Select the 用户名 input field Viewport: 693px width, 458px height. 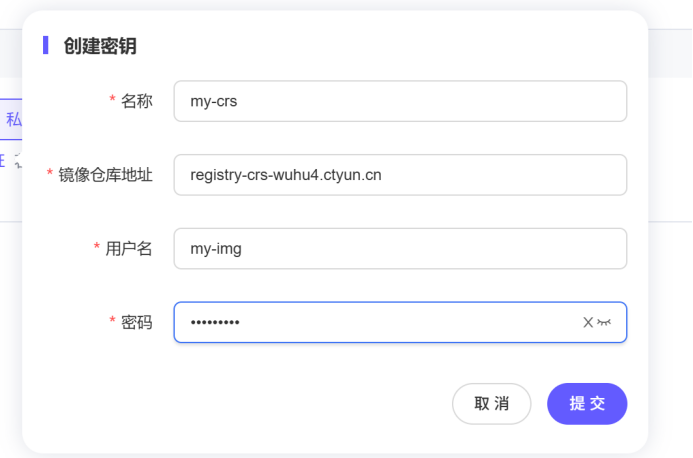(400, 248)
